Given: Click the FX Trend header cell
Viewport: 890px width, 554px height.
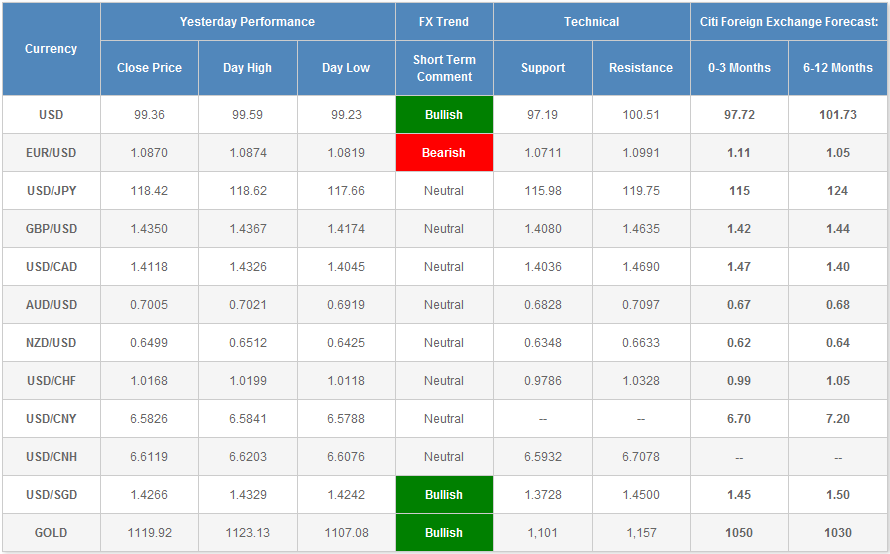Looking at the screenshot, I should coord(444,22).
